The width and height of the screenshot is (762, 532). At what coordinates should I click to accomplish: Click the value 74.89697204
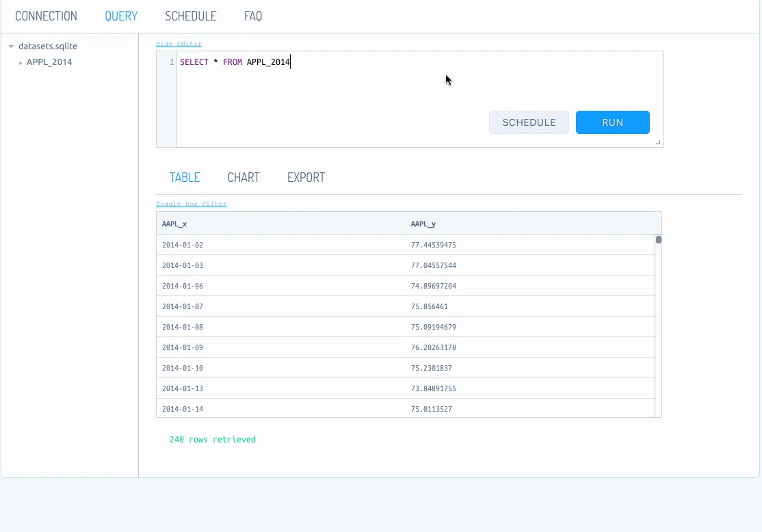point(434,286)
